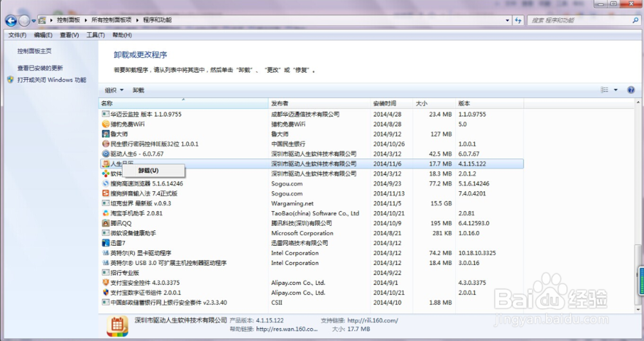Click the calendar icon in details pane
The height and width of the screenshot is (341, 644).
click(x=117, y=326)
